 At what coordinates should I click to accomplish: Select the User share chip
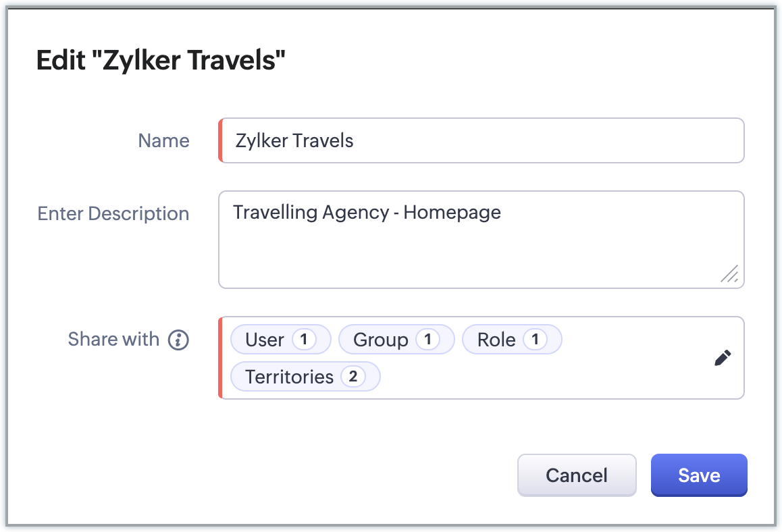click(265, 340)
